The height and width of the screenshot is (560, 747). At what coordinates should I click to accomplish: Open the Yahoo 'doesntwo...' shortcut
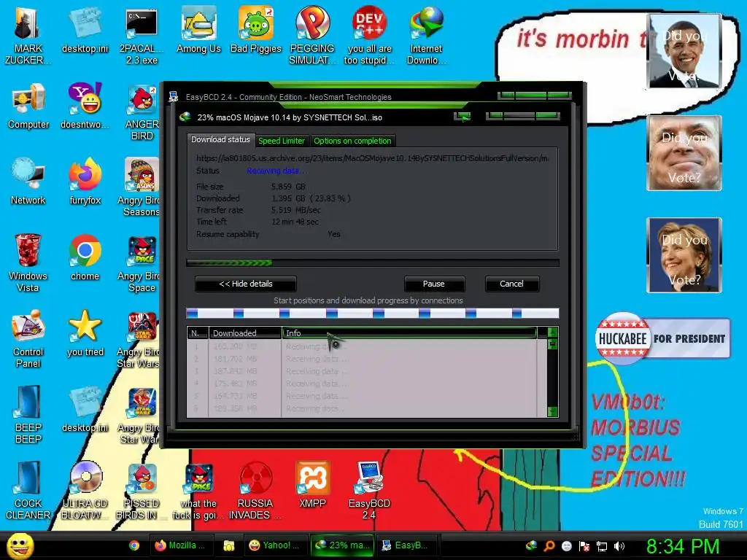[85, 106]
